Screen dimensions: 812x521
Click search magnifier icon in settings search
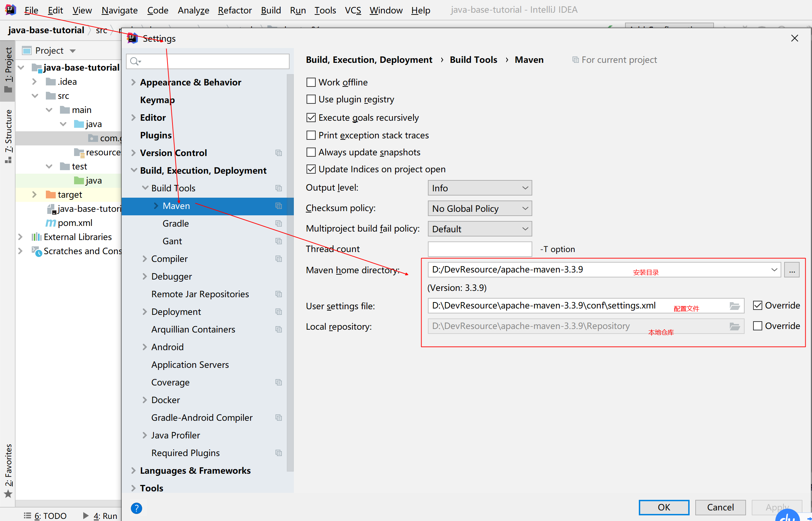coord(135,61)
